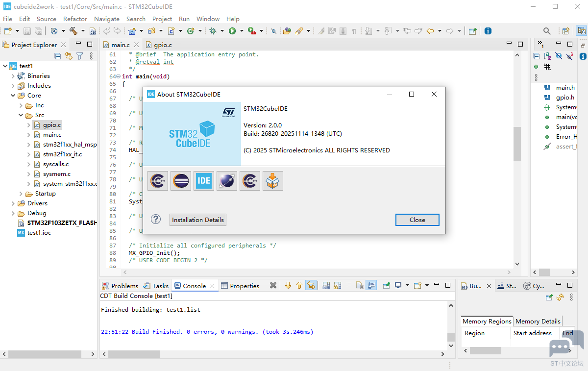Toggle Link with Editor in Project Explorer
Image resolution: width=588 pixels, height=371 pixels.
tap(69, 56)
